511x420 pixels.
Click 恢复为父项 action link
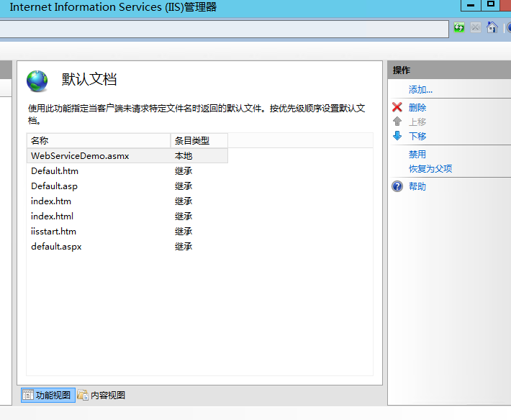(x=430, y=169)
